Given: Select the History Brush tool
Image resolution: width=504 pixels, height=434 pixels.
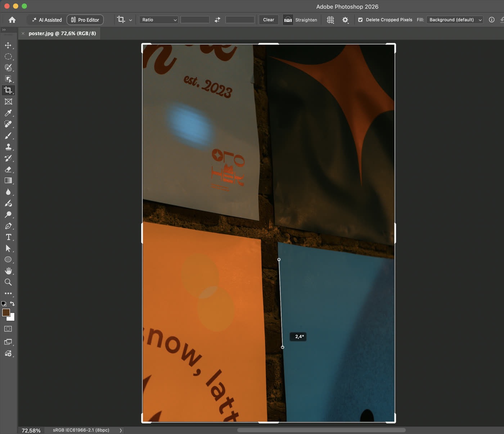Looking at the screenshot, I should coord(8,158).
